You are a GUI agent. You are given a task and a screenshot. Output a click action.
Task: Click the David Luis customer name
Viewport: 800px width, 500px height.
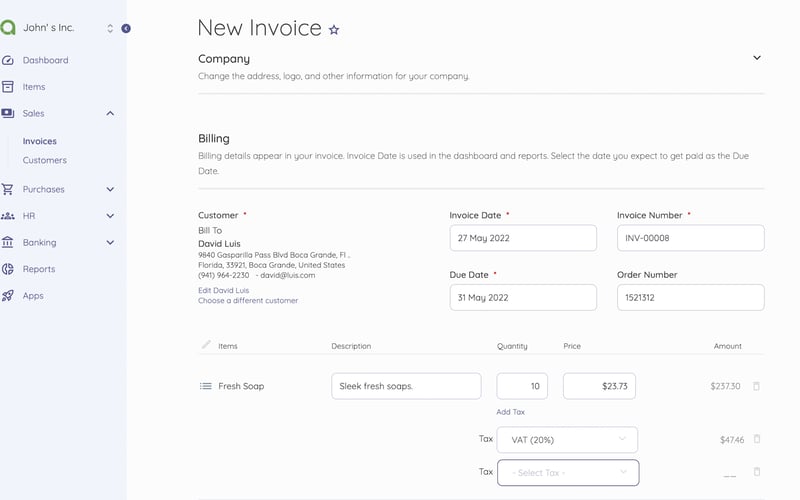point(219,244)
